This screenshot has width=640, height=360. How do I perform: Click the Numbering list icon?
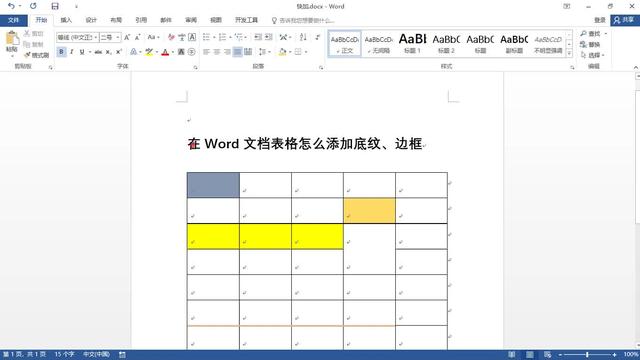(222, 37)
